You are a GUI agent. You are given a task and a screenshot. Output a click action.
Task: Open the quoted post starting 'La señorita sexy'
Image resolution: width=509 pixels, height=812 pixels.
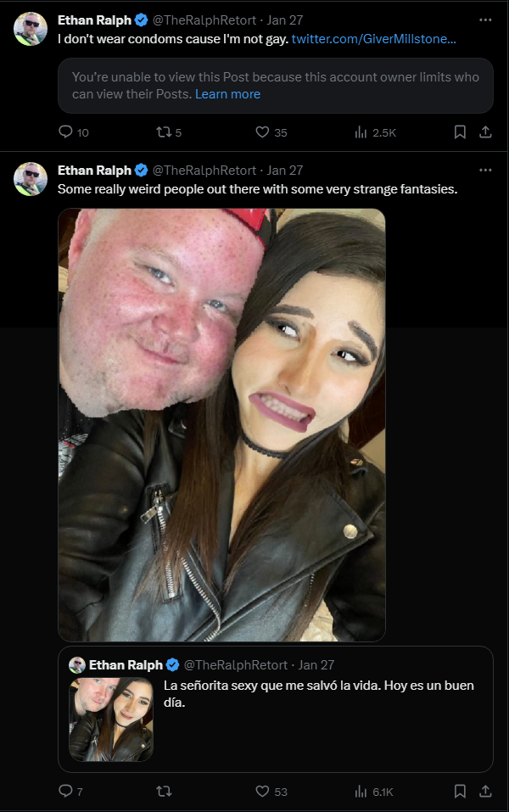tap(276, 709)
